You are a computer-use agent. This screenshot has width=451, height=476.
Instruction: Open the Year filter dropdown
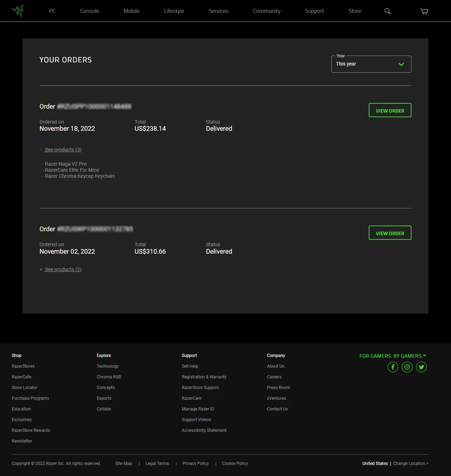click(x=371, y=64)
